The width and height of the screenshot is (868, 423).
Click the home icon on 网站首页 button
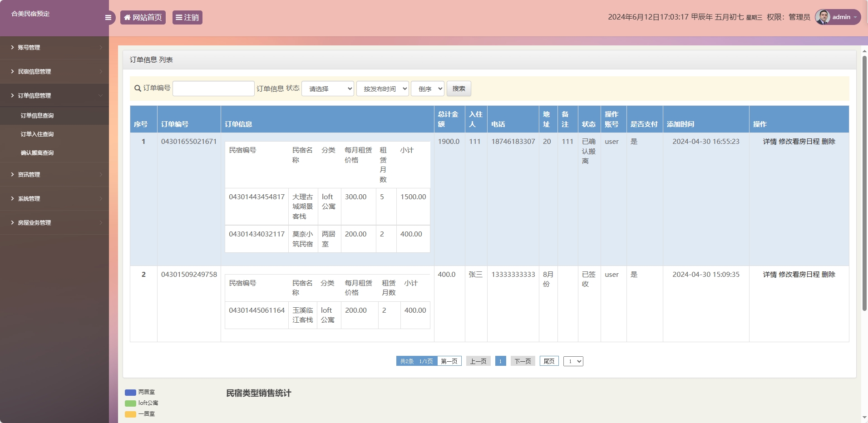pos(127,17)
